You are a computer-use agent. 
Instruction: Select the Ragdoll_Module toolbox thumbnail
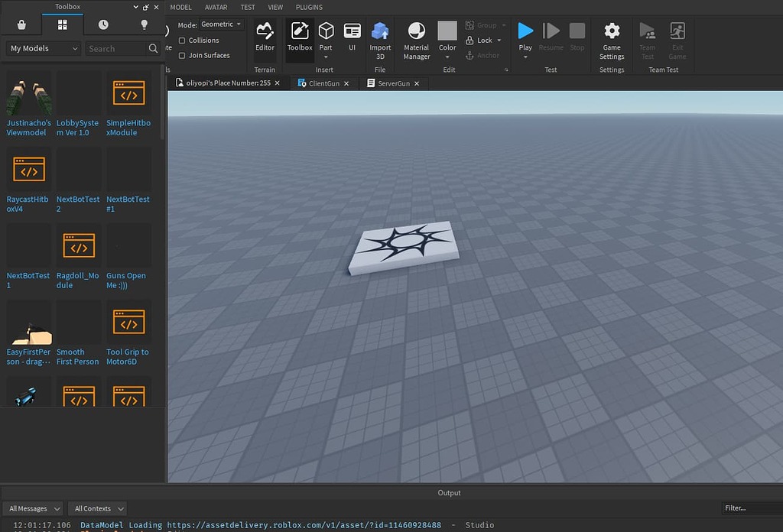pyautogui.click(x=78, y=246)
